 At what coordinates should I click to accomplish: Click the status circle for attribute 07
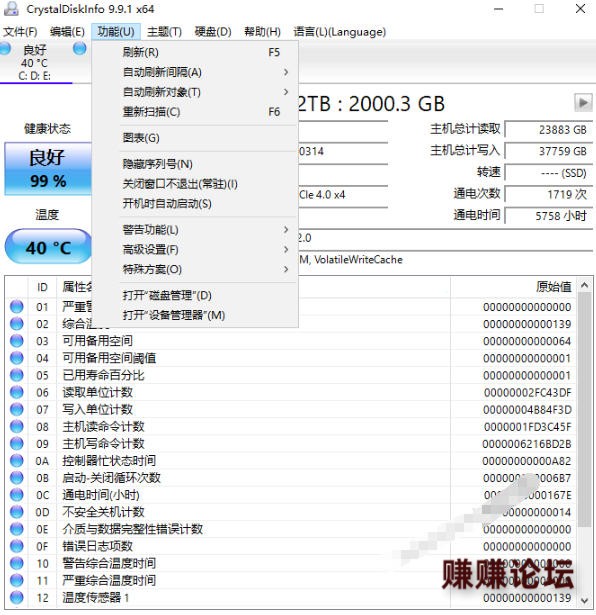tap(16, 409)
